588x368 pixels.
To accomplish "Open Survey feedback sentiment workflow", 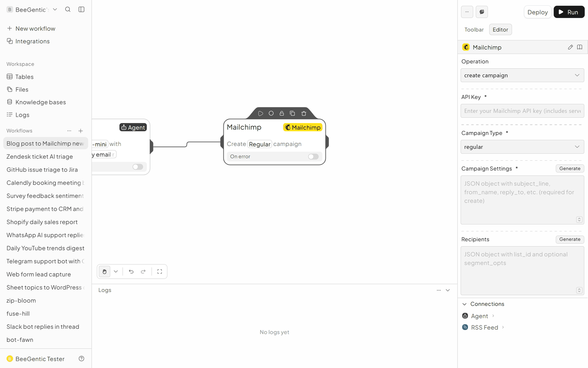I will (46, 196).
